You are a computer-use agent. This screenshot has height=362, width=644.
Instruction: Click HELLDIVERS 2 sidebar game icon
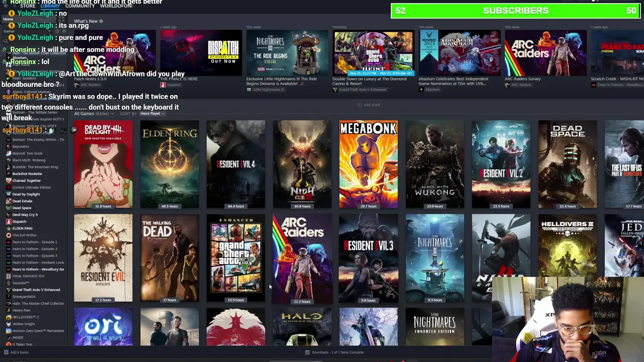coord(9,317)
